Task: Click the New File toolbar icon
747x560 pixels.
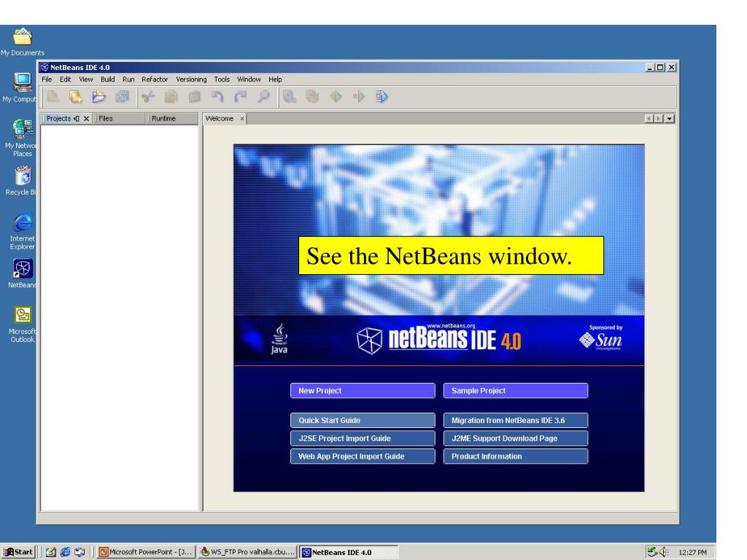Action: [53, 97]
